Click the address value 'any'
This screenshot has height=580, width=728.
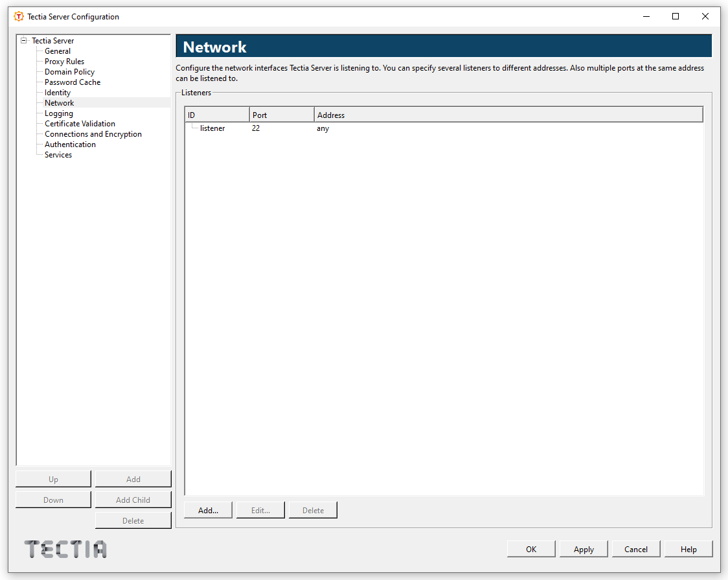(x=323, y=128)
